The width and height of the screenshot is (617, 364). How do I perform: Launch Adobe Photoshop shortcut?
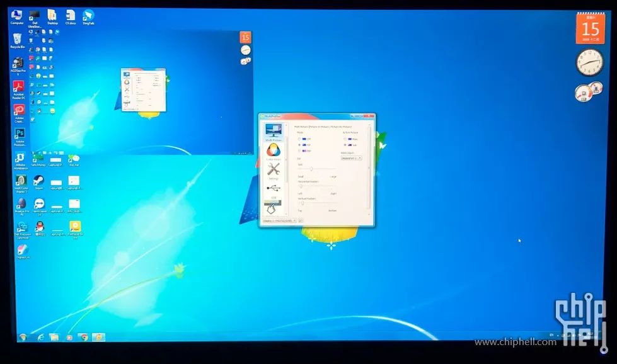tap(20, 135)
